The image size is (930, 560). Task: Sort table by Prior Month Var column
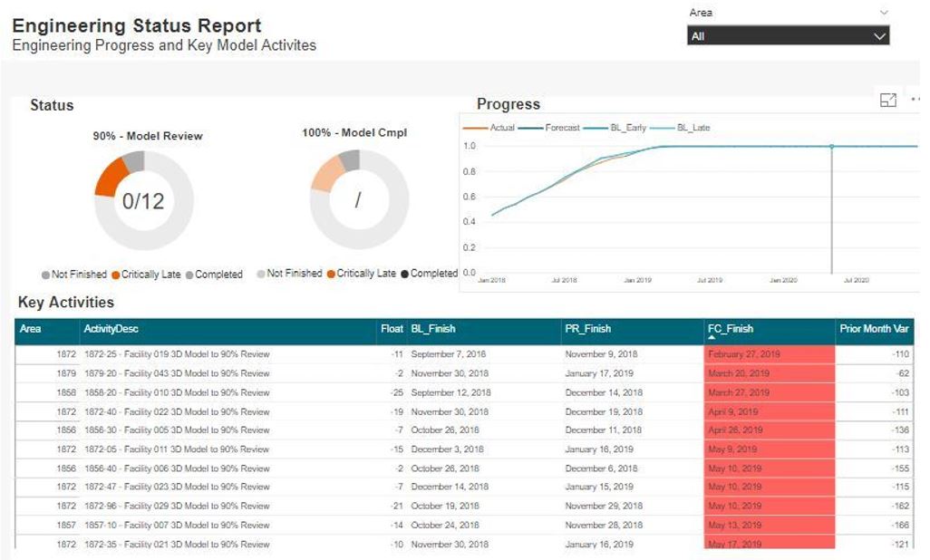pyautogui.click(x=874, y=328)
